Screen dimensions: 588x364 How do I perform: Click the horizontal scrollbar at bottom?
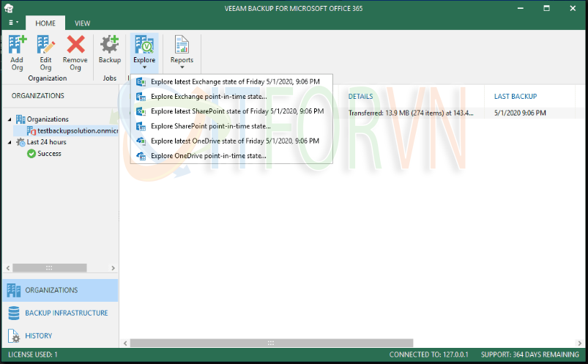(x=270, y=343)
